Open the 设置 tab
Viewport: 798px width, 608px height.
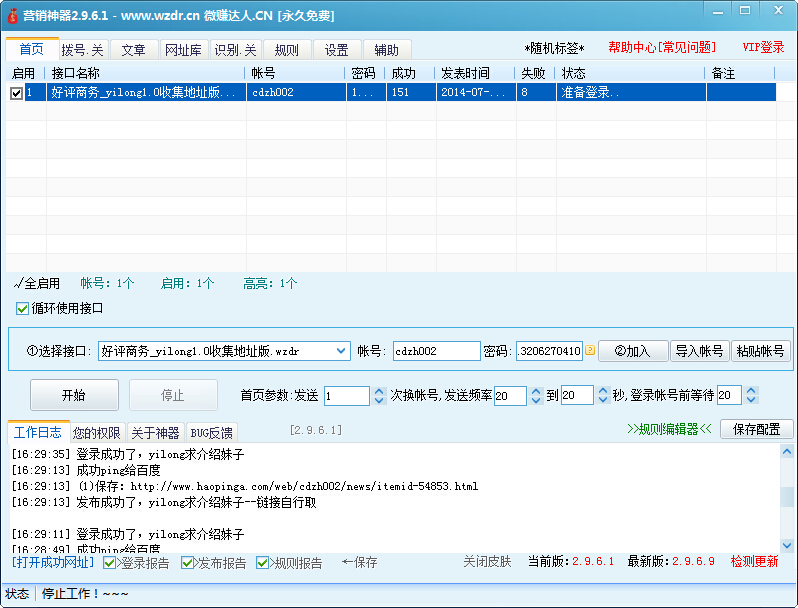(x=337, y=50)
